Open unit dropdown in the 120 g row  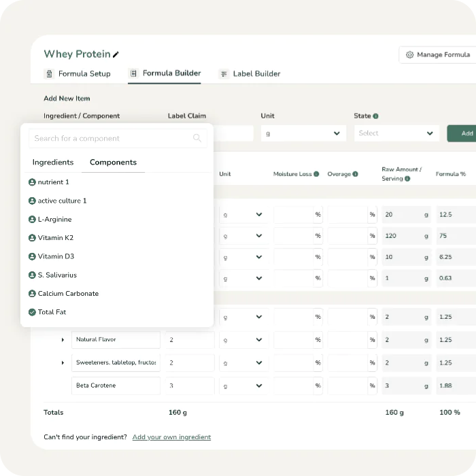(243, 236)
